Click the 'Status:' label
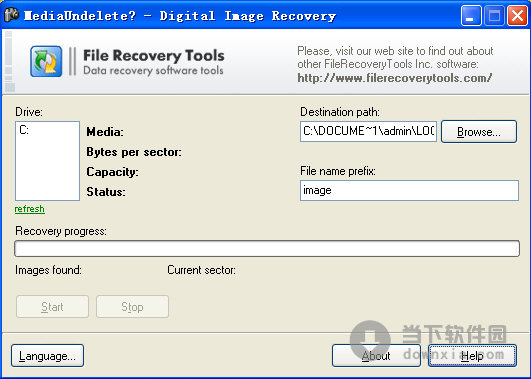Viewport: 531px width, 379px height. coord(106,192)
